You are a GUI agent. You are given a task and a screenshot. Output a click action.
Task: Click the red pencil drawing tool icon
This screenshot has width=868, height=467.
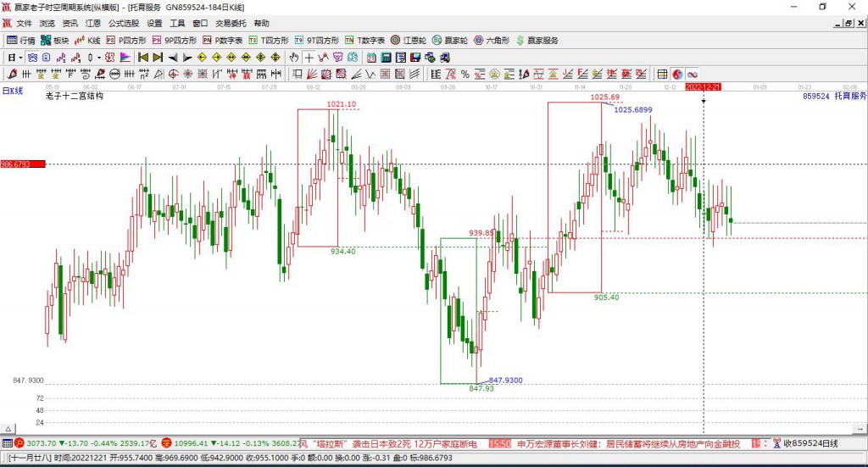pyautogui.click(x=12, y=74)
